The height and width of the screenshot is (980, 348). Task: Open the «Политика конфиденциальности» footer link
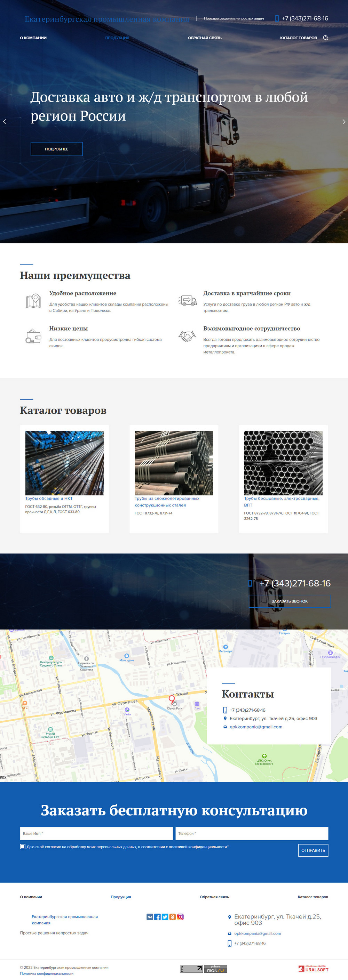46,973
